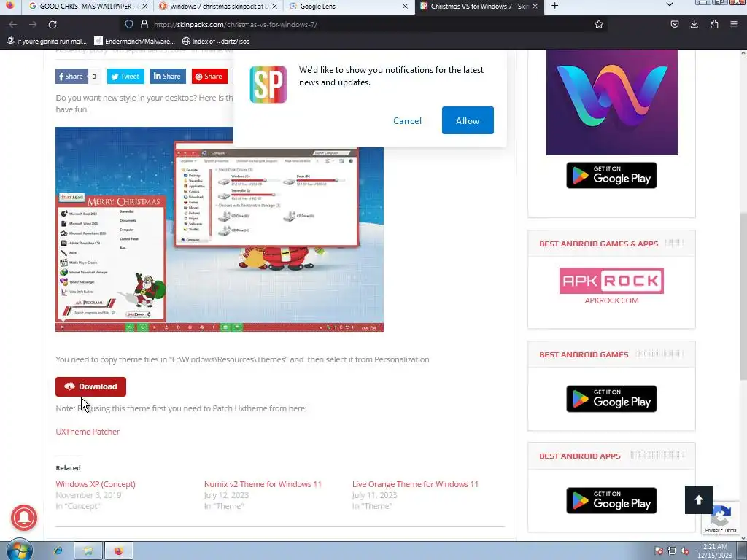Click the volume icon in system tray
Viewport: 747px width, 560px height.
pos(685,551)
